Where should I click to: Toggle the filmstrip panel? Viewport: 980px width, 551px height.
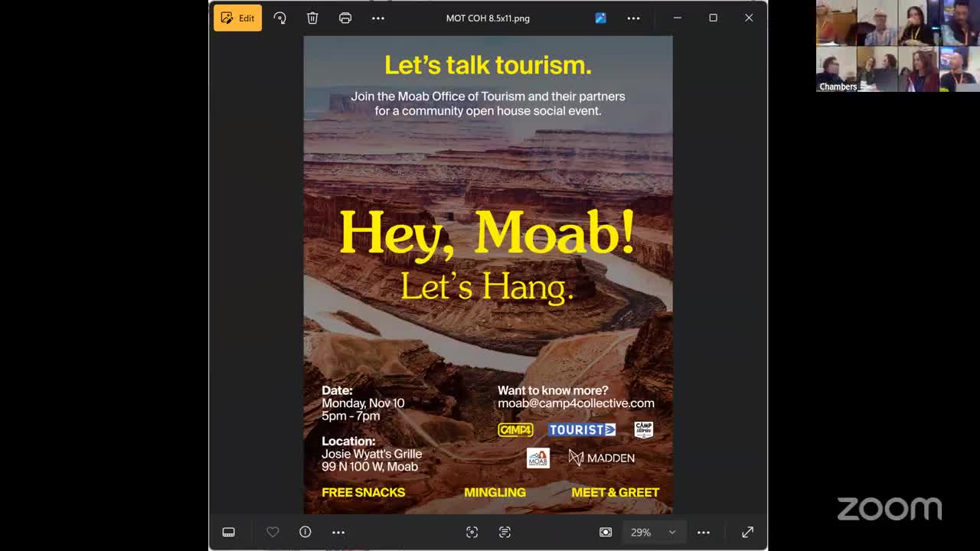[x=228, y=532]
